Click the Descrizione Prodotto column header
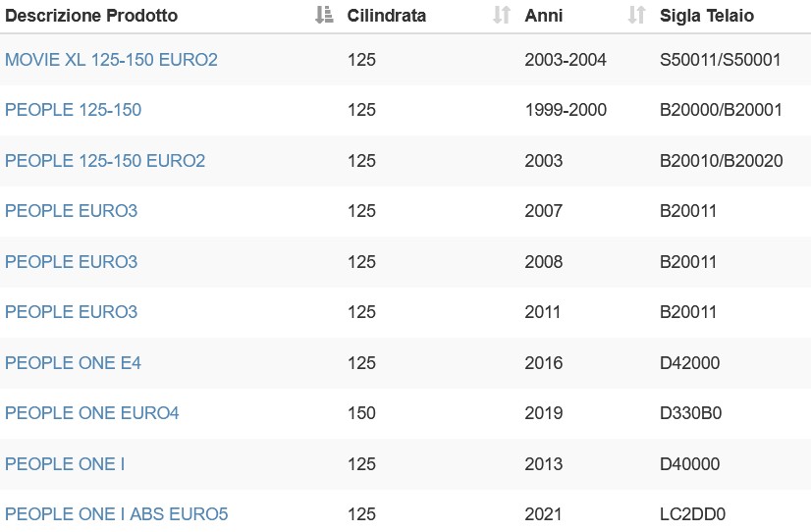 tap(91, 16)
